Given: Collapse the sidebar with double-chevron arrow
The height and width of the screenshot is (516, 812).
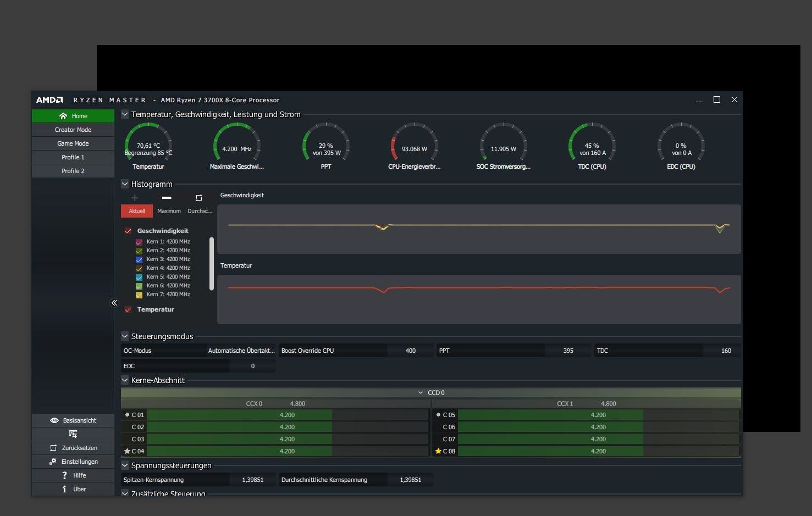Looking at the screenshot, I should (x=114, y=303).
